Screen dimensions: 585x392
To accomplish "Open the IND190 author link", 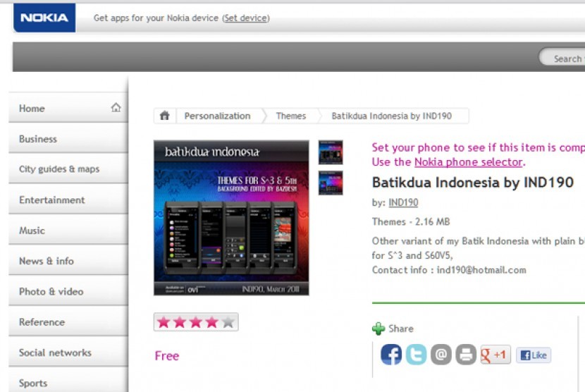I will [403, 202].
